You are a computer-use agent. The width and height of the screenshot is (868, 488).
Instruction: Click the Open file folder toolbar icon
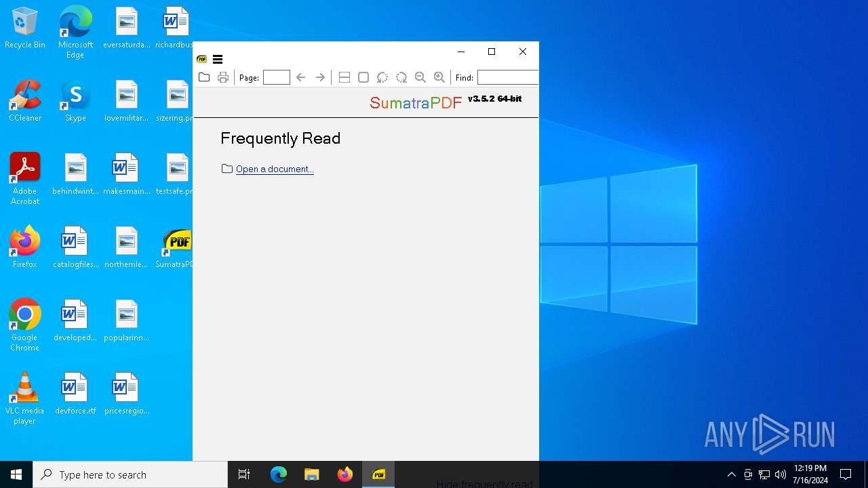[204, 77]
